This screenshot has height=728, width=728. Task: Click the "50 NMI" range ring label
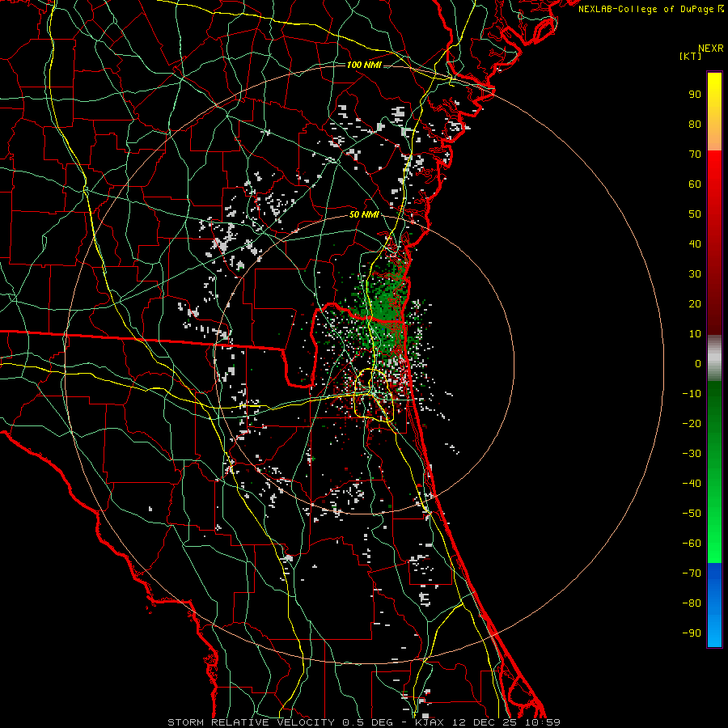[x=364, y=214]
